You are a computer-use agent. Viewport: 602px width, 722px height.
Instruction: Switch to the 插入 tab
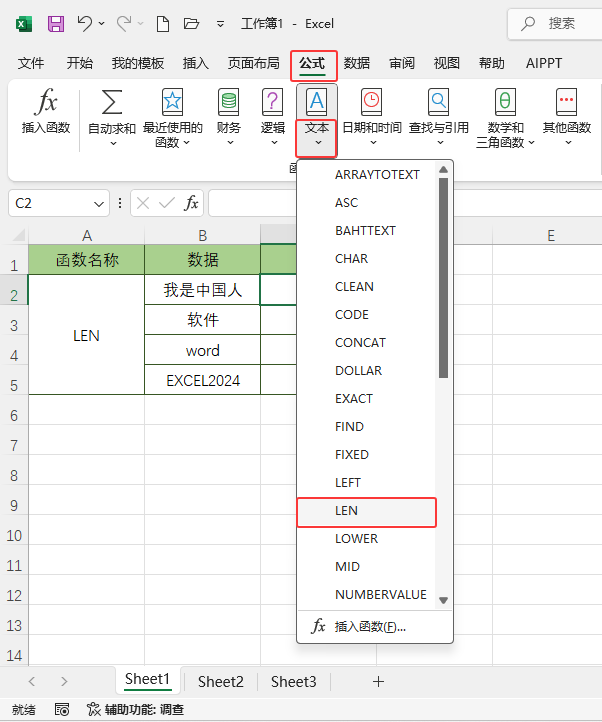point(196,63)
